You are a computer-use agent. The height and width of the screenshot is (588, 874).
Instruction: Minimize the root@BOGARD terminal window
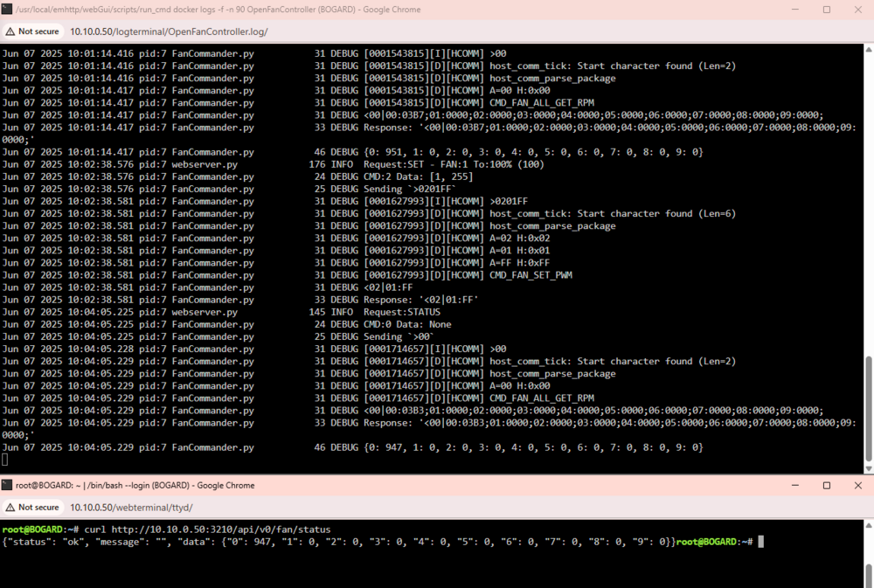795,486
